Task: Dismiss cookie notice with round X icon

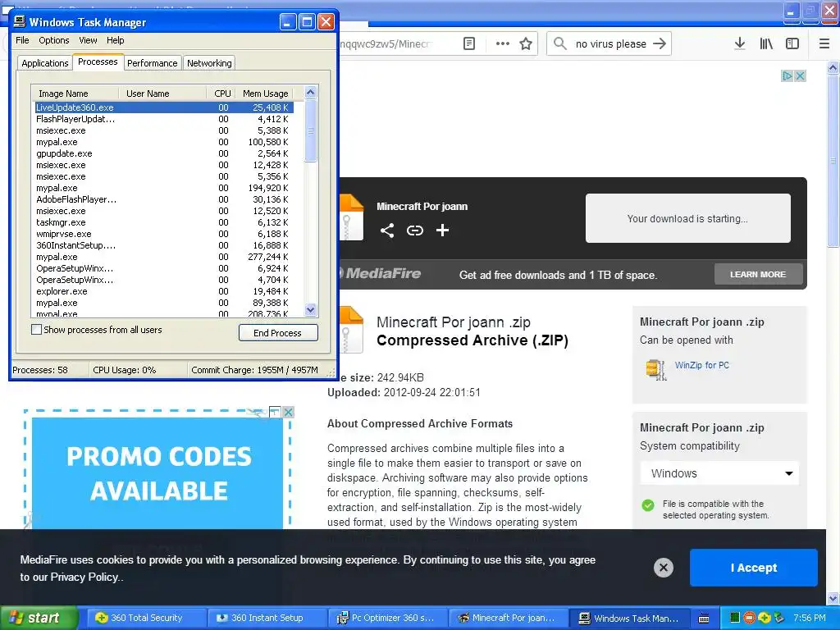Action: [663, 568]
